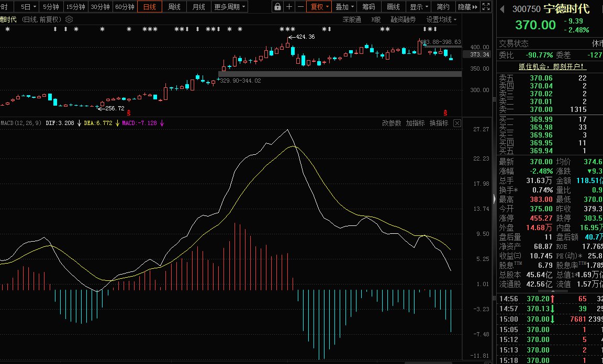
Task: Click the 15:00 trade tick row
Action: pos(551,319)
